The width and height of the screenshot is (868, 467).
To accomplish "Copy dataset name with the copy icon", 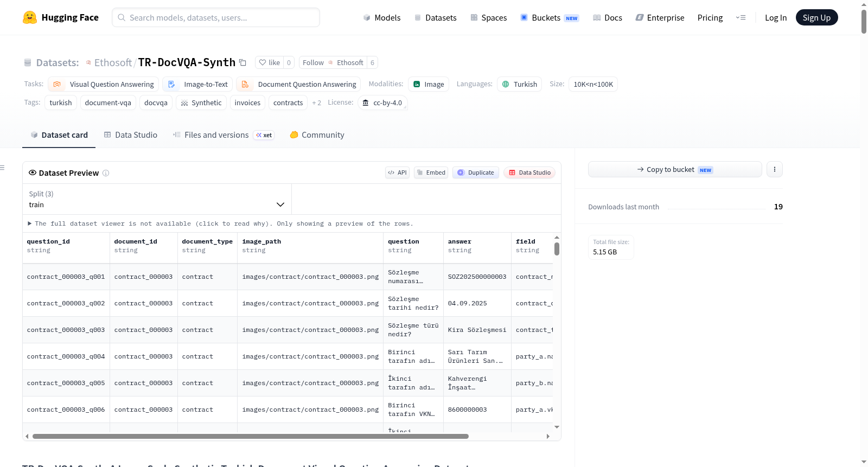I will (242, 62).
